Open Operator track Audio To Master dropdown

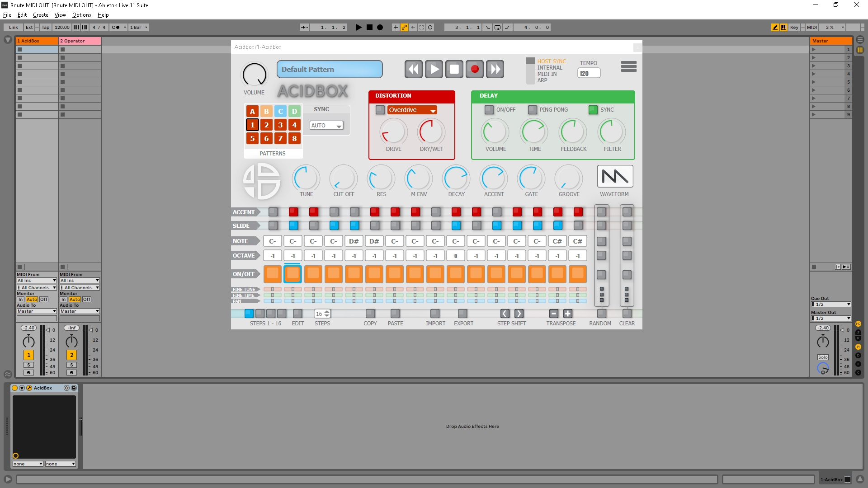click(x=80, y=311)
